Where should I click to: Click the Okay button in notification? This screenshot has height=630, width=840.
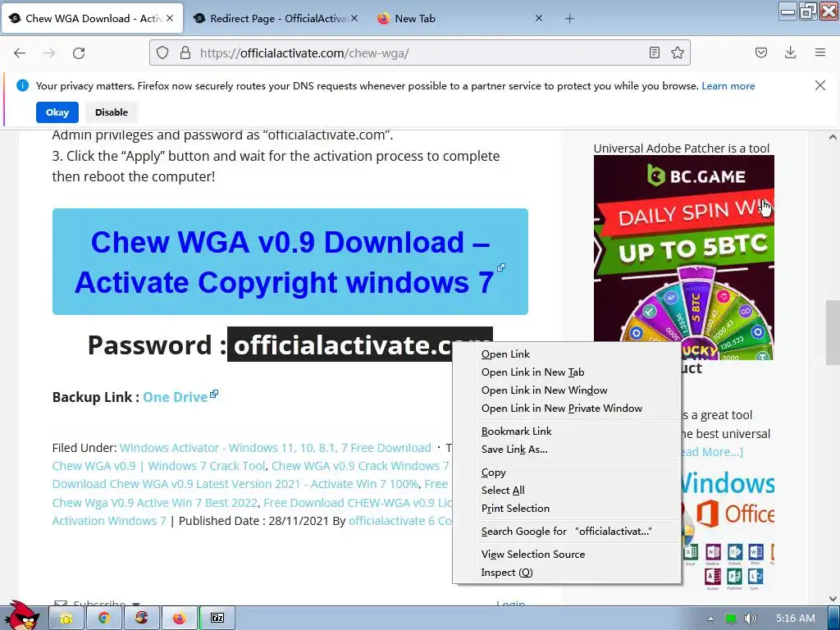tap(57, 112)
